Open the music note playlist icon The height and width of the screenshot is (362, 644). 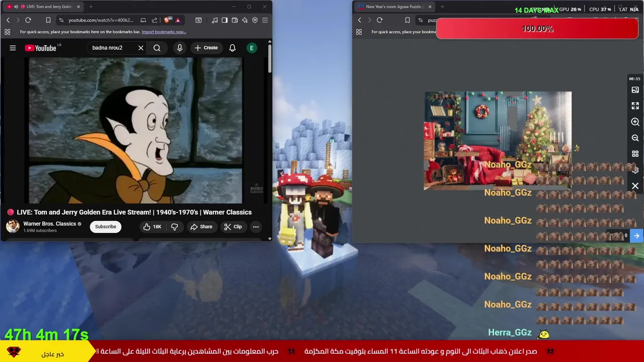tap(215, 20)
